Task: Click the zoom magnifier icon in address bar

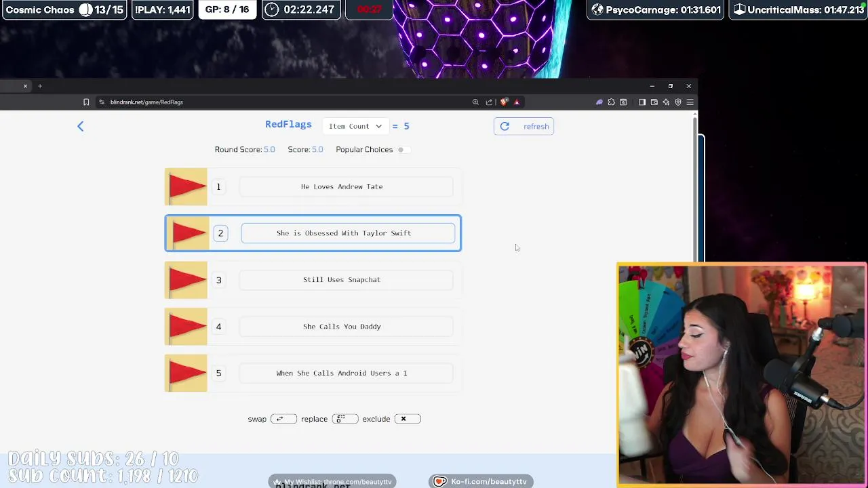Action: 475,102
